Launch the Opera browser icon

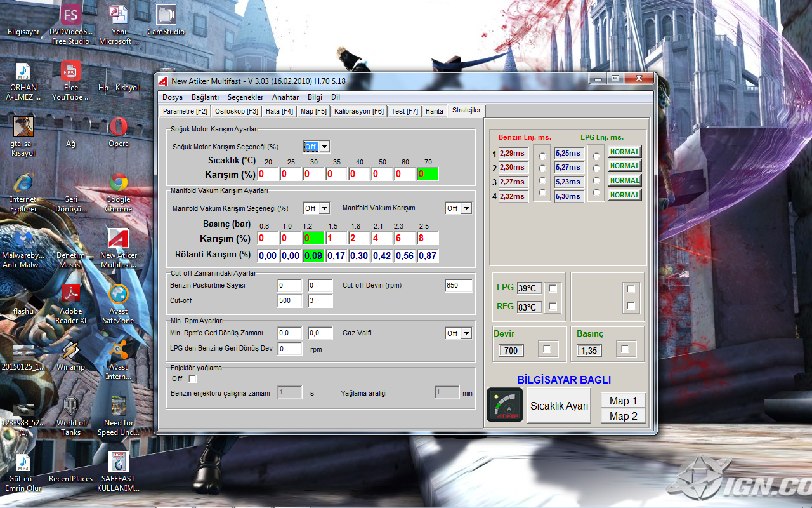pos(119,132)
